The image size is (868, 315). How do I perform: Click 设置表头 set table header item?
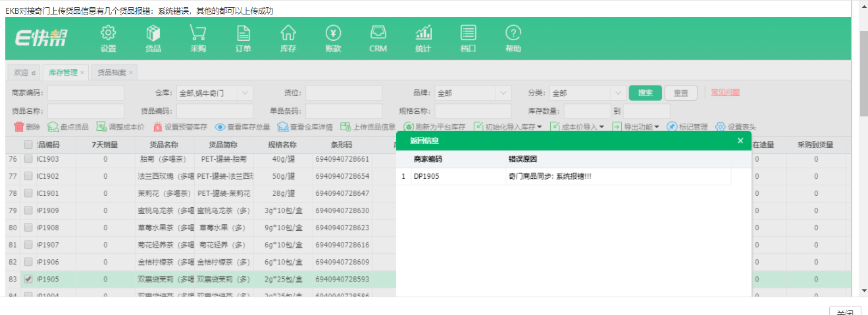click(735, 127)
